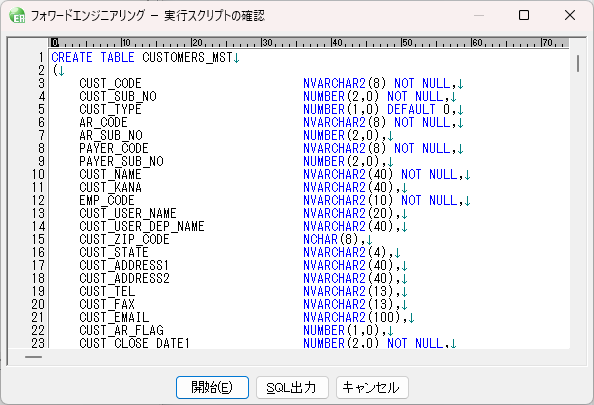Viewport: 594px width, 405px height.
Task: Click NVARCHAR2(4) type on line 16
Action: (345, 252)
